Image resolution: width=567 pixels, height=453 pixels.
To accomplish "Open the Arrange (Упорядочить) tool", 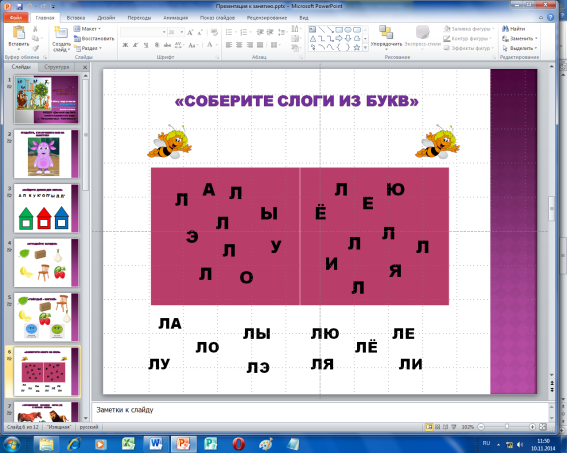I will tap(386, 36).
